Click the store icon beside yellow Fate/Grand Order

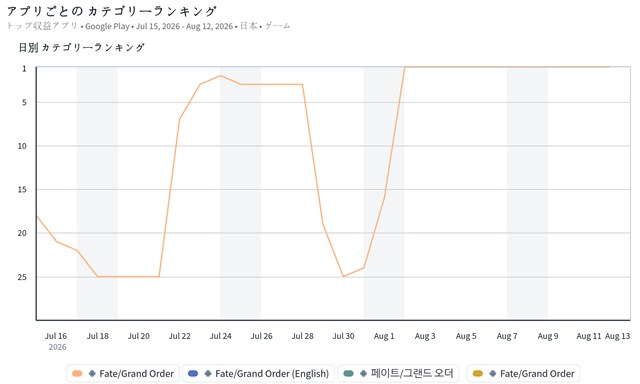493,373
